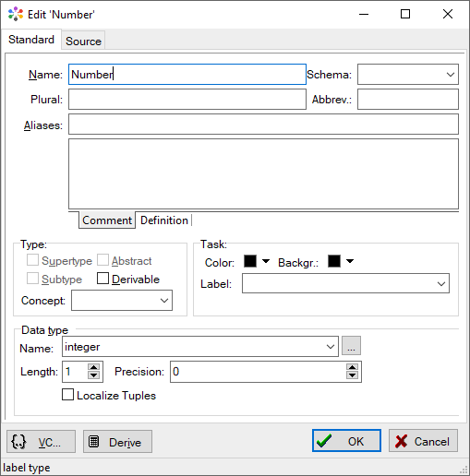Click the ellipsis button beside data type
The height and width of the screenshot is (476, 470).
coord(351,346)
